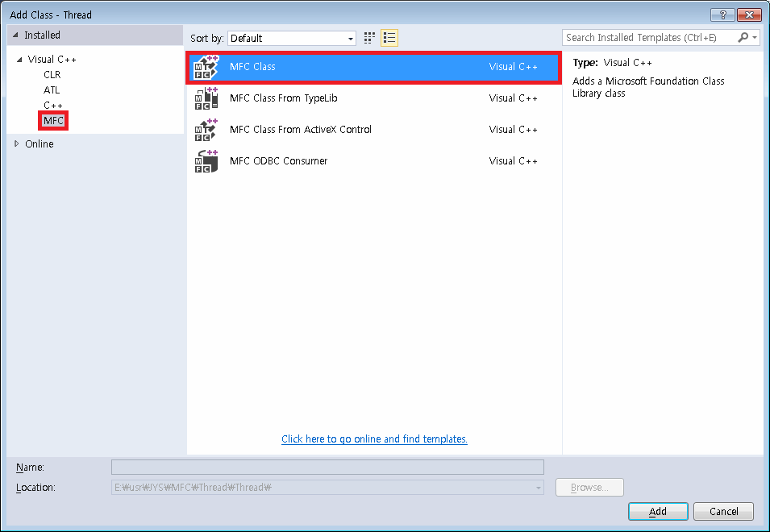Select ATL in the tree
Viewport: 770px width, 532px height.
coord(52,89)
